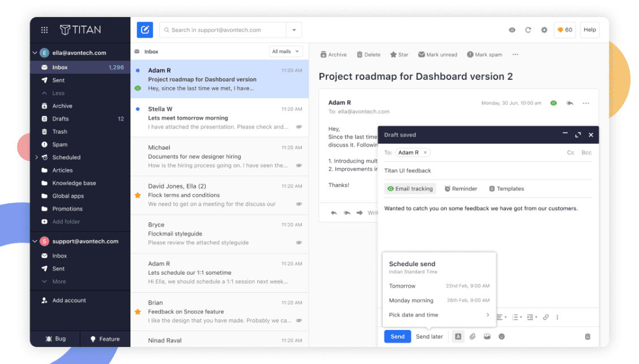639x364 pixels.
Task: Open the apps grid icon
Action: point(45,30)
